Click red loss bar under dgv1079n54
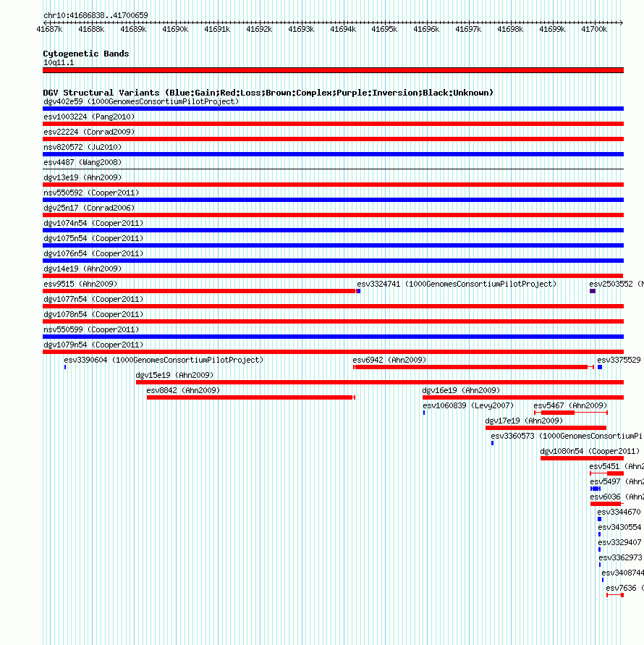This screenshot has width=644, height=645. [333, 352]
